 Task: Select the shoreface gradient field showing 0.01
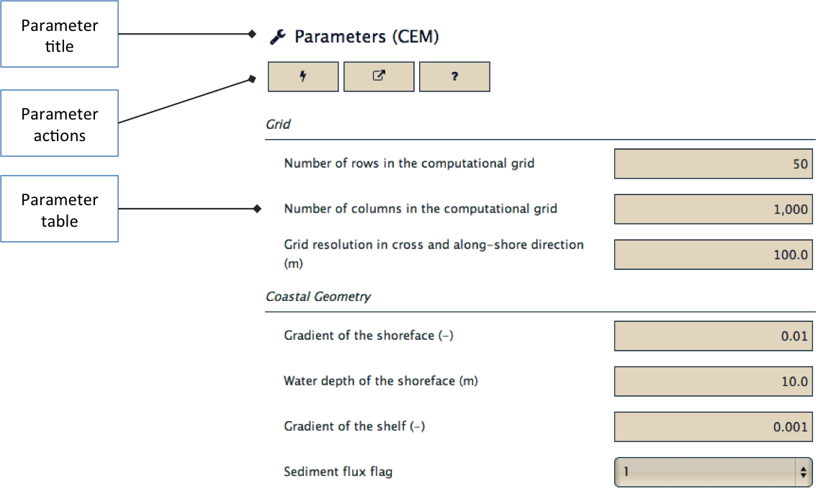click(713, 336)
